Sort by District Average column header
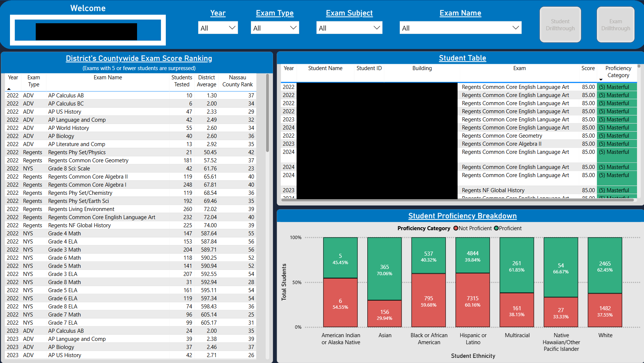644x363 pixels. click(206, 81)
